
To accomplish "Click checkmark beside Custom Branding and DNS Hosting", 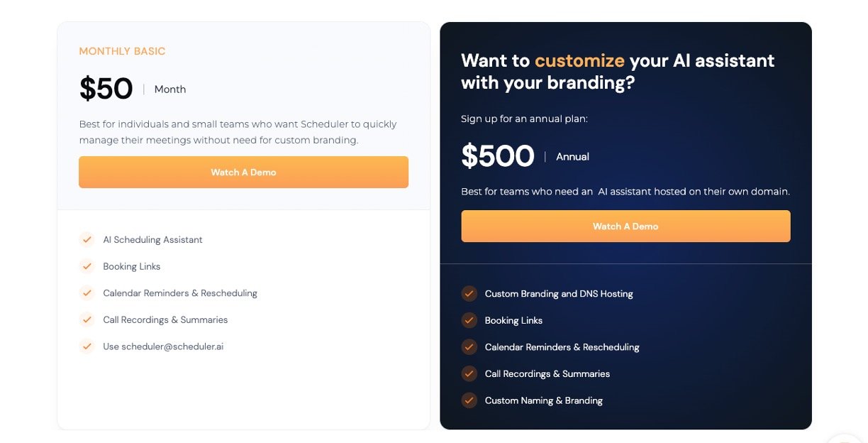I will [x=469, y=294].
